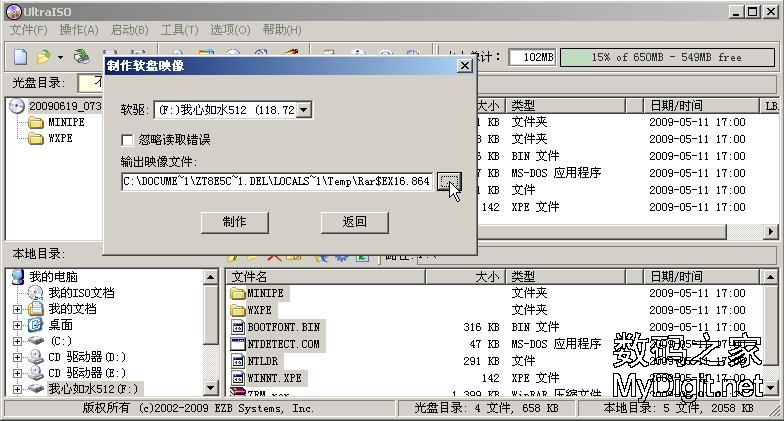Click the 返回 button
Image resolution: width=784 pixels, height=421 pixels.
click(x=354, y=222)
